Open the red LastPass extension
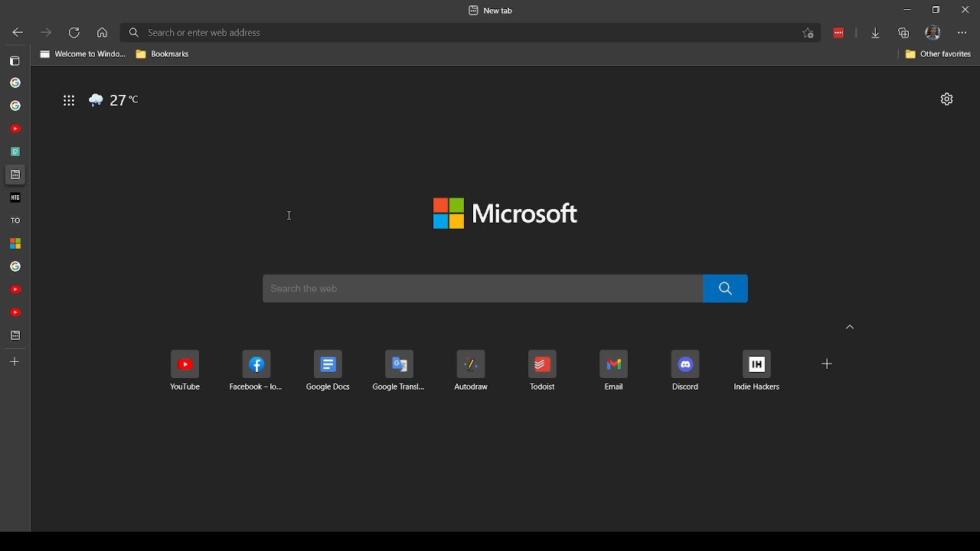This screenshot has width=980, height=551. click(840, 33)
